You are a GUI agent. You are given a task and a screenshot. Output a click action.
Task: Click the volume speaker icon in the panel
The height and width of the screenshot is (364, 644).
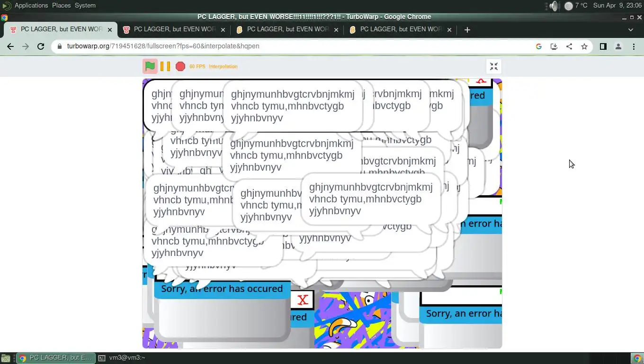click(x=554, y=6)
